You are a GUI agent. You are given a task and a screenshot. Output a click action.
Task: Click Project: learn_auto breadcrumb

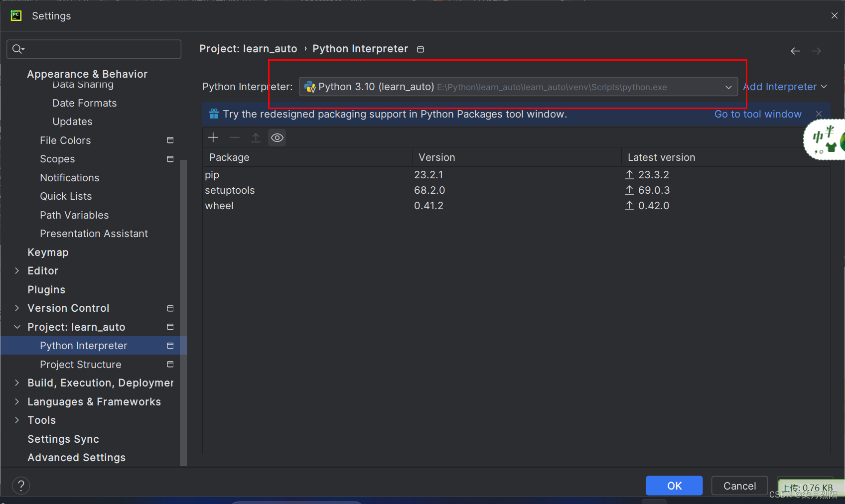(248, 49)
